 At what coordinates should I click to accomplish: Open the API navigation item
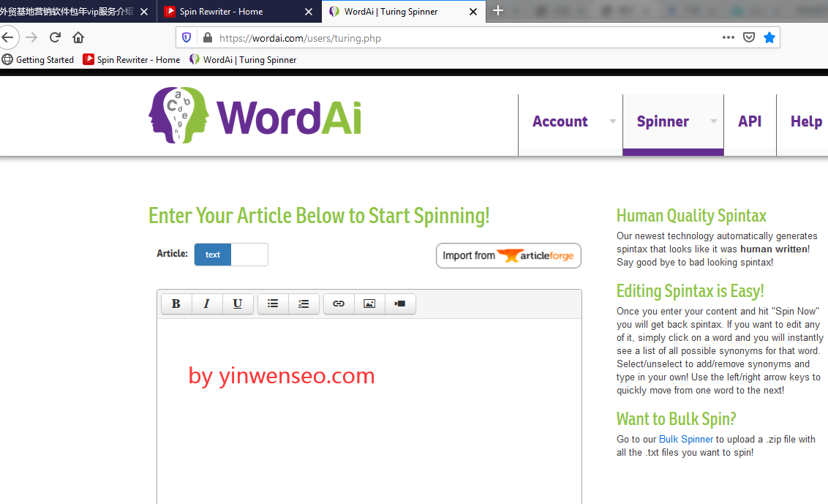750,121
